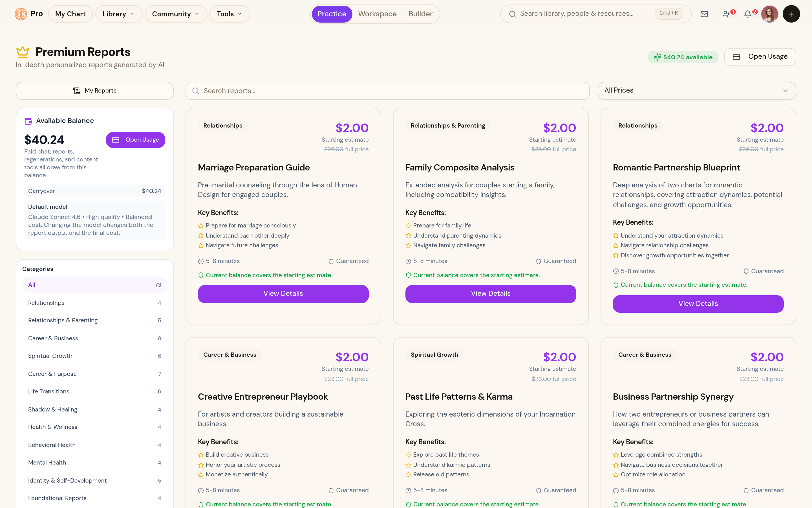The width and height of the screenshot is (812, 508).
Task: Filter by Identity & Self-Development category
Action: (x=95, y=481)
